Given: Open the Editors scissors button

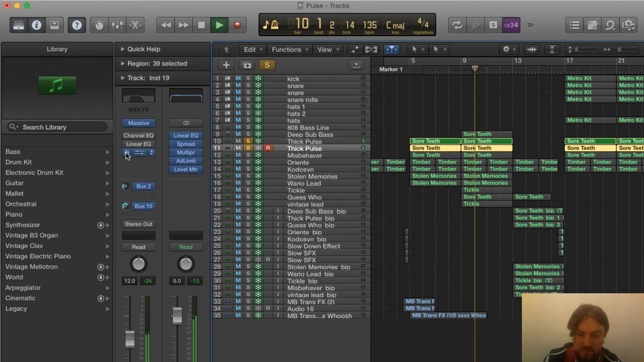Looking at the screenshot, I should (136, 25).
